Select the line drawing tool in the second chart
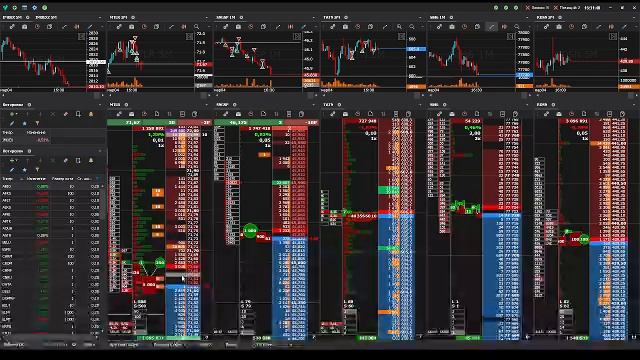The height and width of the screenshot is (360, 640). (x=171, y=27)
